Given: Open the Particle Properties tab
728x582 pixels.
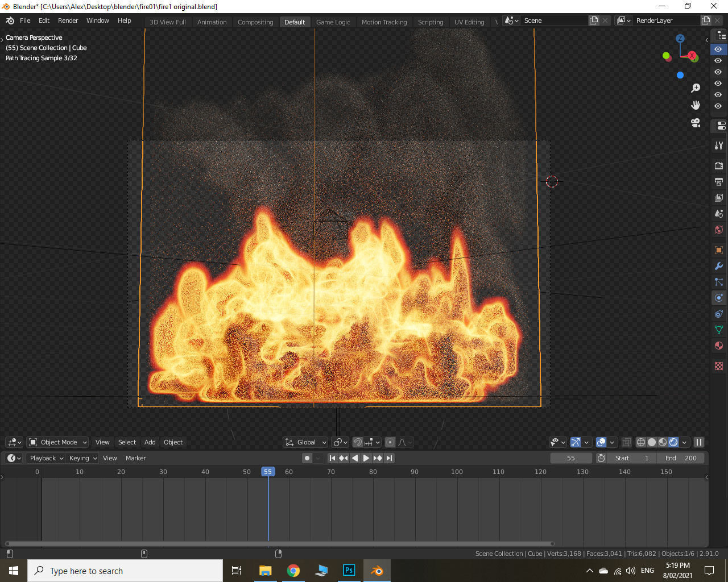Looking at the screenshot, I should tap(718, 282).
